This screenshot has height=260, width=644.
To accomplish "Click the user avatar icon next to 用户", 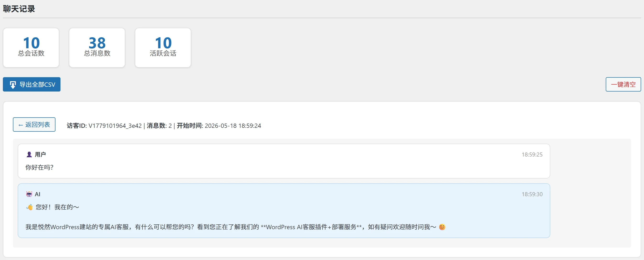I will 29,155.
